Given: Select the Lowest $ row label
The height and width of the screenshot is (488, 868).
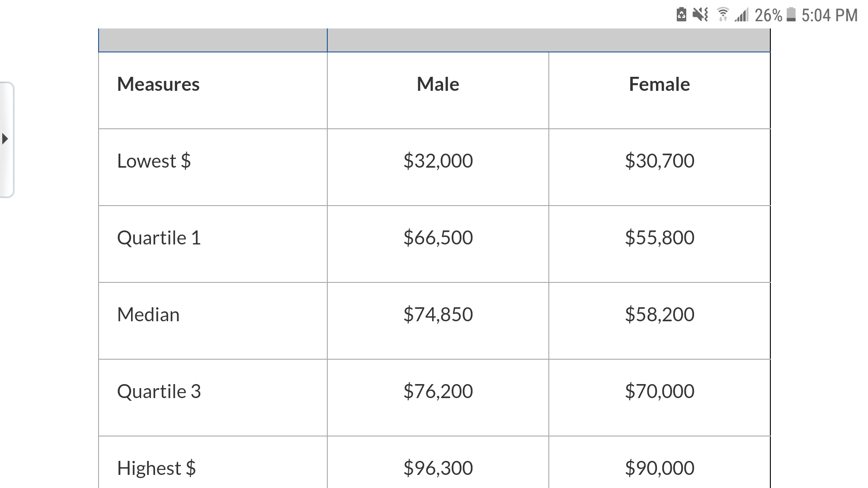Looking at the screenshot, I should (154, 161).
